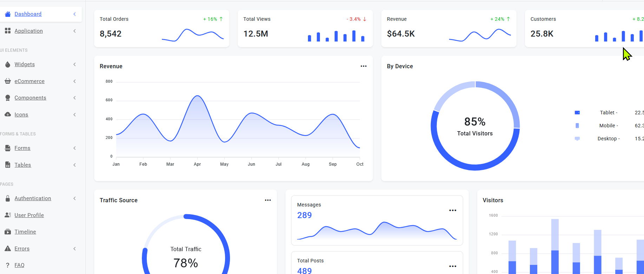This screenshot has height=274, width=644.
Task: Click the Dashboard home icon
Action: pyautogui.click(x=8, y=14)
